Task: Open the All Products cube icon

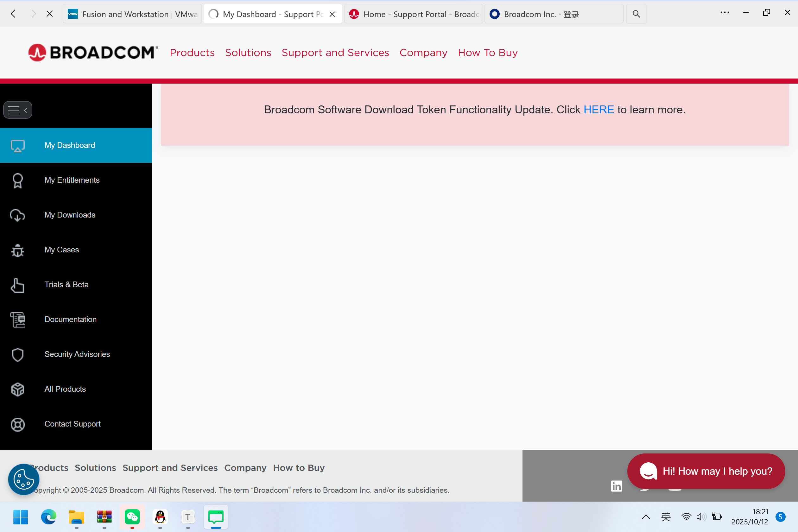Action: [18, 389]
